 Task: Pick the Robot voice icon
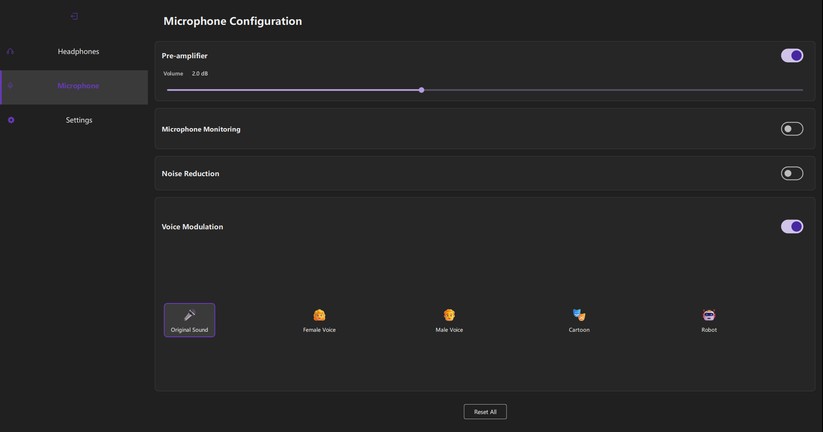(709, 315)
